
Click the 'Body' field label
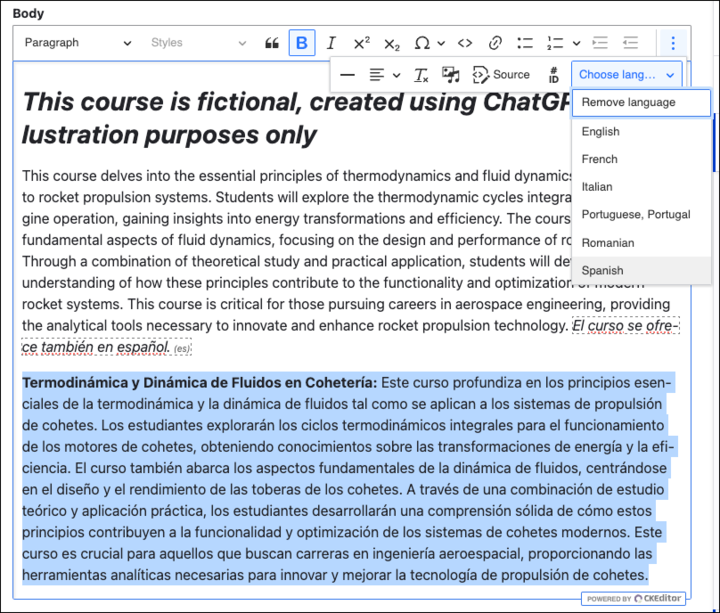pos(28,13)
